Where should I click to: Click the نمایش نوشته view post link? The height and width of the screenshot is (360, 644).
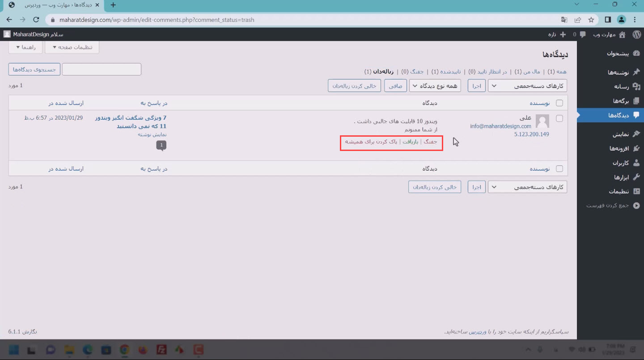point(152,134)
